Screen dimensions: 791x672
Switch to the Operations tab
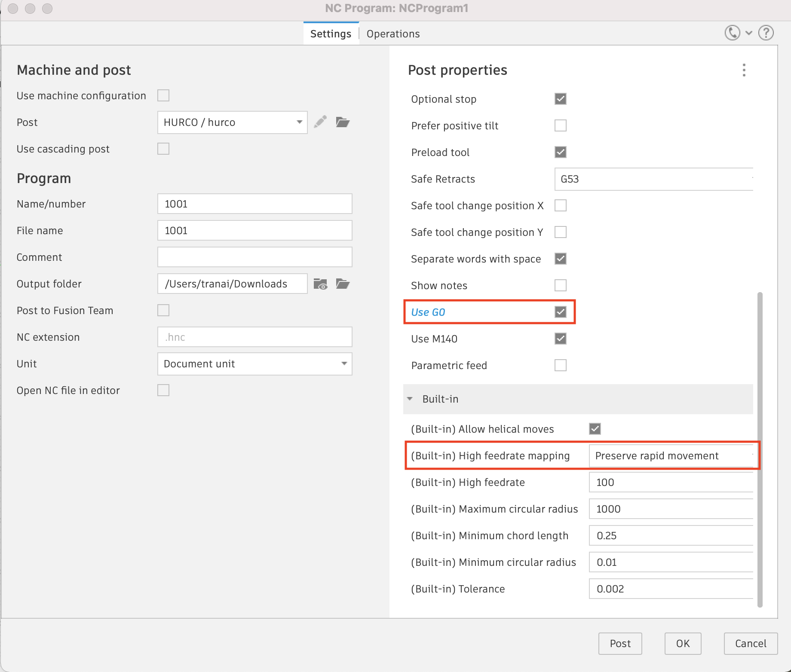tap(393, 34)
